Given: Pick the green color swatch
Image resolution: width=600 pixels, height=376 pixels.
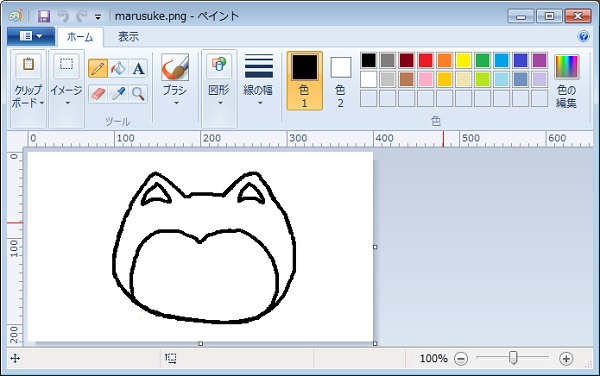Looking at the screenshot, I should tap(483, 60).
